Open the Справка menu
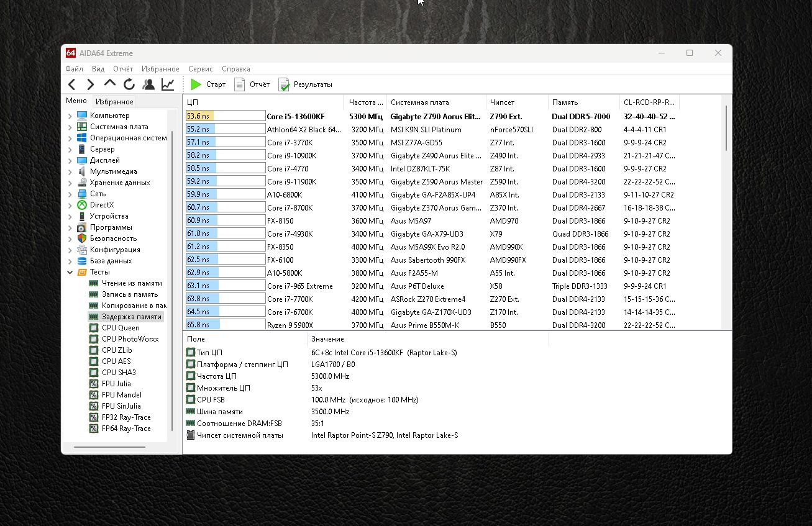Viewport: 812px width, 526px height. pyautogui.click(x=236, y=69)
